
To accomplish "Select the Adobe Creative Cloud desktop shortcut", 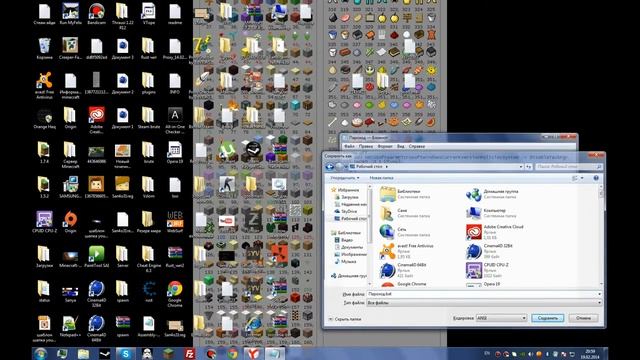I will tap(96, 120).
